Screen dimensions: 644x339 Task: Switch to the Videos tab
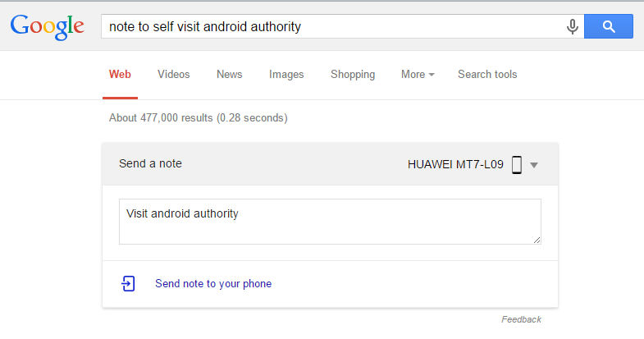pos(174,75)
